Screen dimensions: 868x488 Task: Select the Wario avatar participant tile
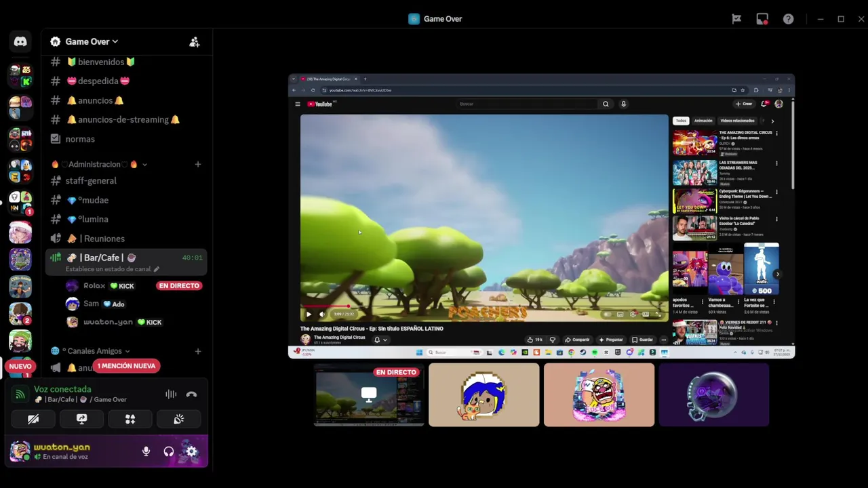click(599, 395)
